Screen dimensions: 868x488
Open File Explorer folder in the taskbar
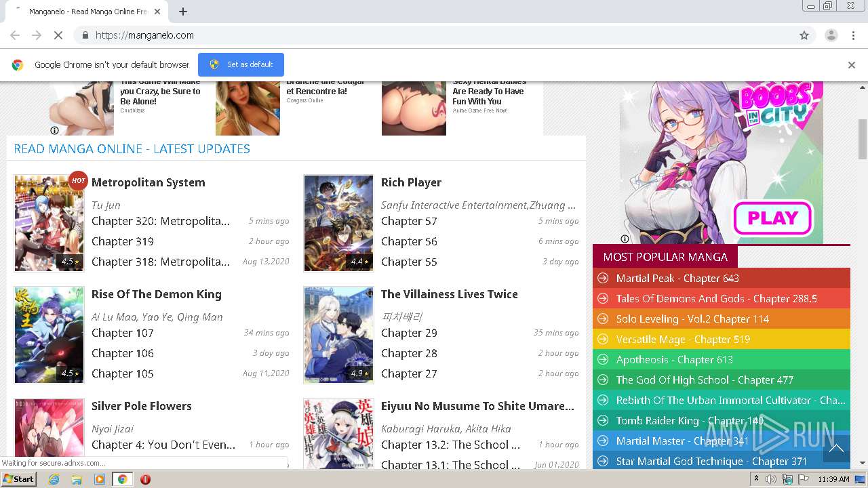coord(77,479)
